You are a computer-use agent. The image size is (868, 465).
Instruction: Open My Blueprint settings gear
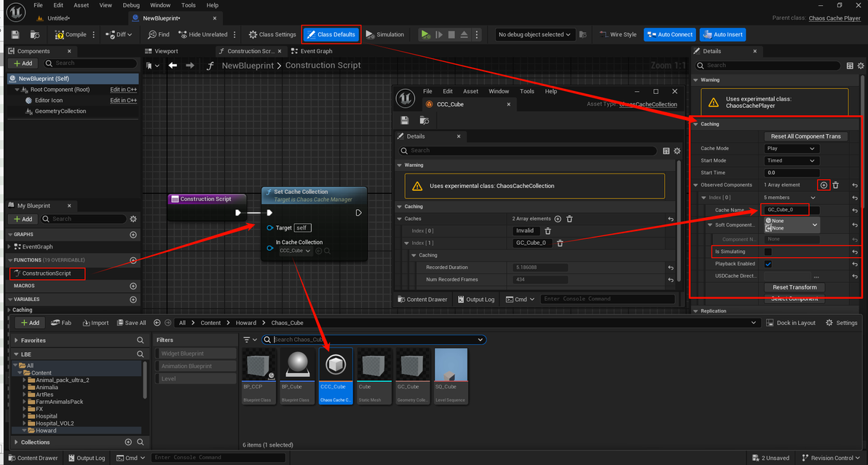click(133, 219)
